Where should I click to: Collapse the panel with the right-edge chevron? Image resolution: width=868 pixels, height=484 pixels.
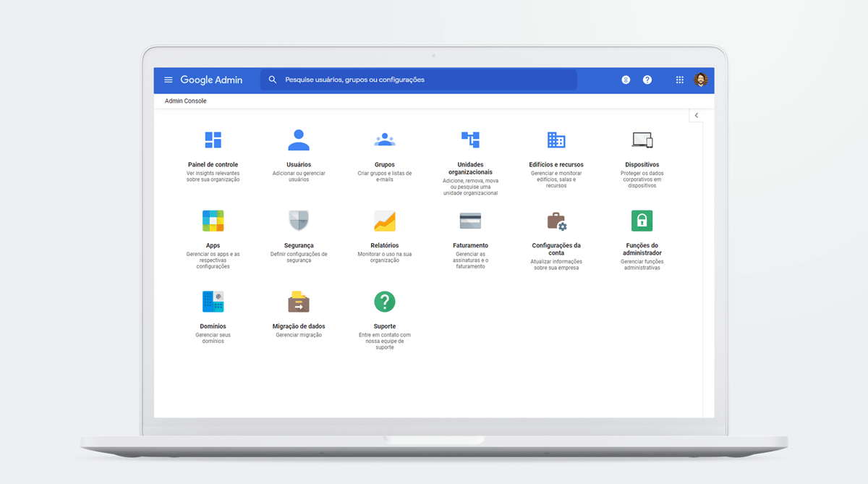click(696, 114)
